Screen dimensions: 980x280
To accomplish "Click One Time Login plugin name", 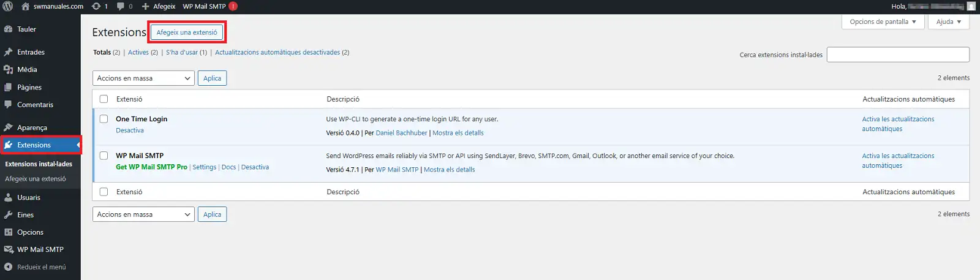I will click(x=141, y=119).
